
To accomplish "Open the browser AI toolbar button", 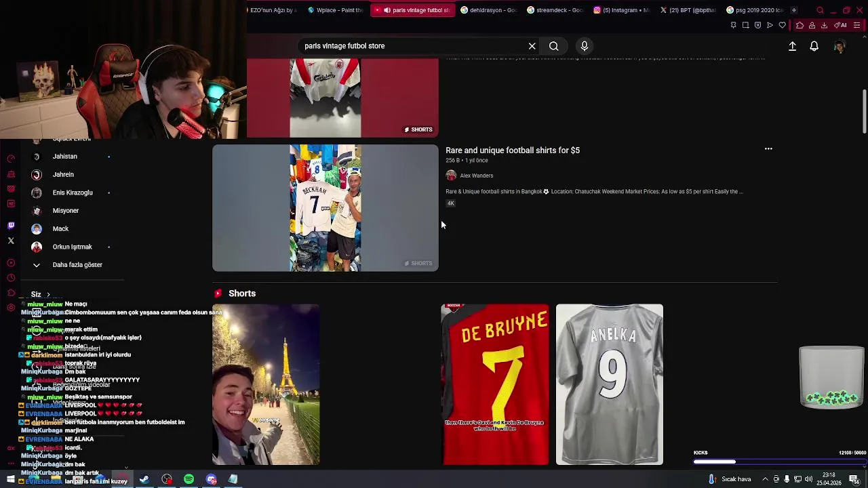I will (840, 25).
